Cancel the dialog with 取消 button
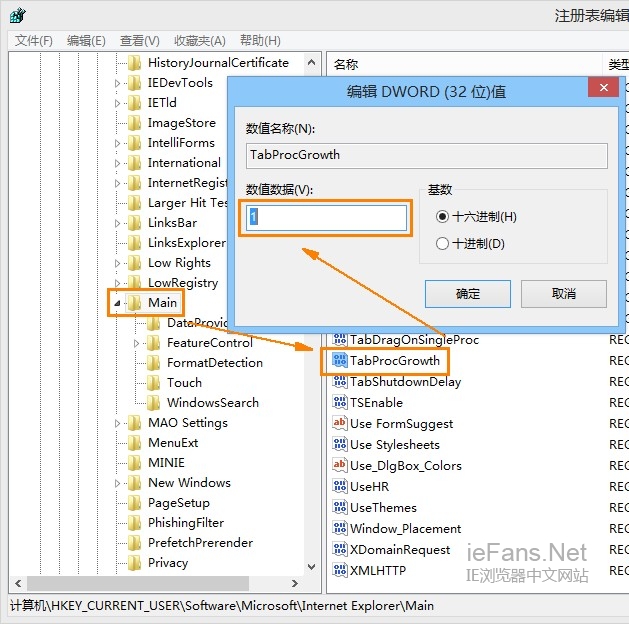629x624 pixels. pyautogui.click(x=564, y=294)
